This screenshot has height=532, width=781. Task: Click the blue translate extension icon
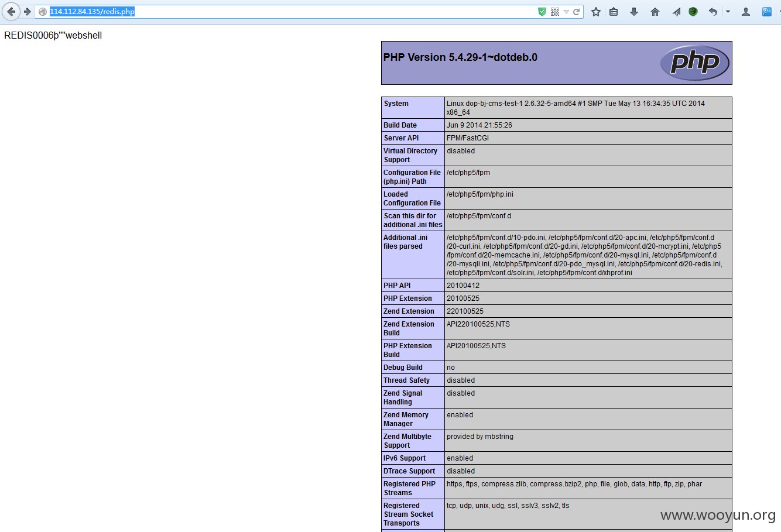[x=767, y=12]
